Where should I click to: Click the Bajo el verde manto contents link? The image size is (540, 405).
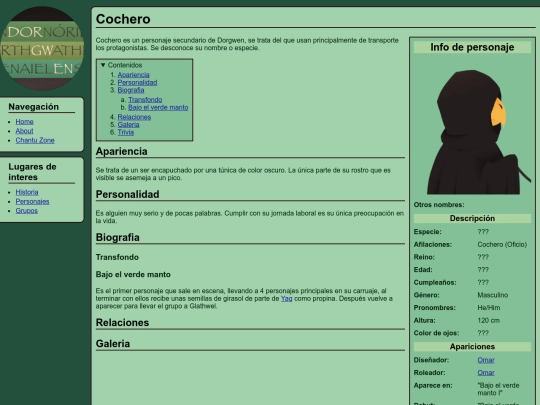(158, 107)
